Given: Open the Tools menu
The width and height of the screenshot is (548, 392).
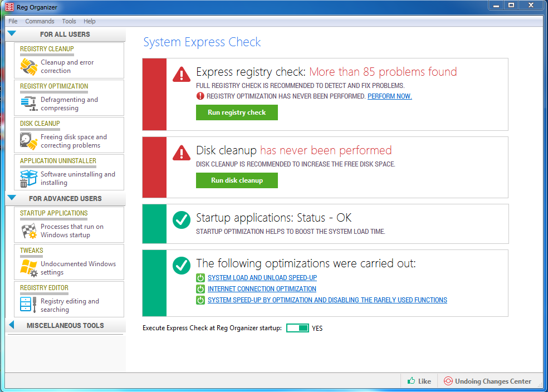Looking at the screenshot, I should tap(69, 21).
